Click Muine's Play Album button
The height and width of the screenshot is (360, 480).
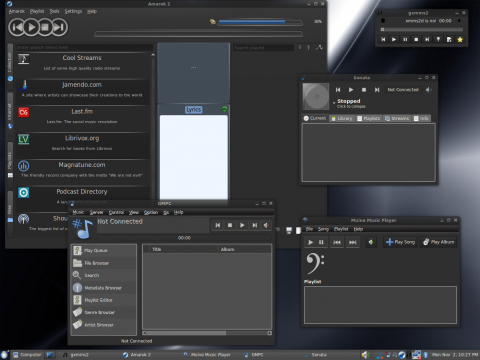[x=438, y=242]
